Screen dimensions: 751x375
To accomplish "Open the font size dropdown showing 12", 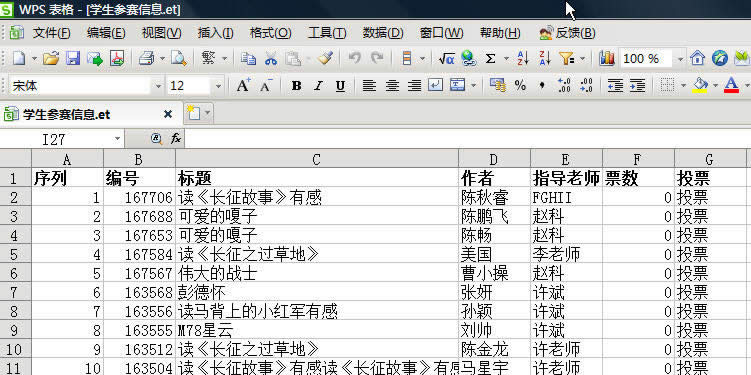I will 218,86.
